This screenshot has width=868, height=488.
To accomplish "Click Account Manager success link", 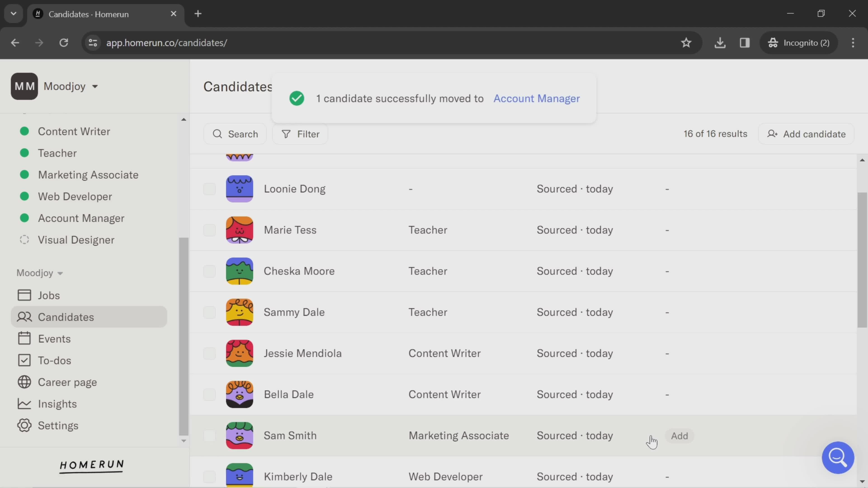I will [x=536, y=98].
